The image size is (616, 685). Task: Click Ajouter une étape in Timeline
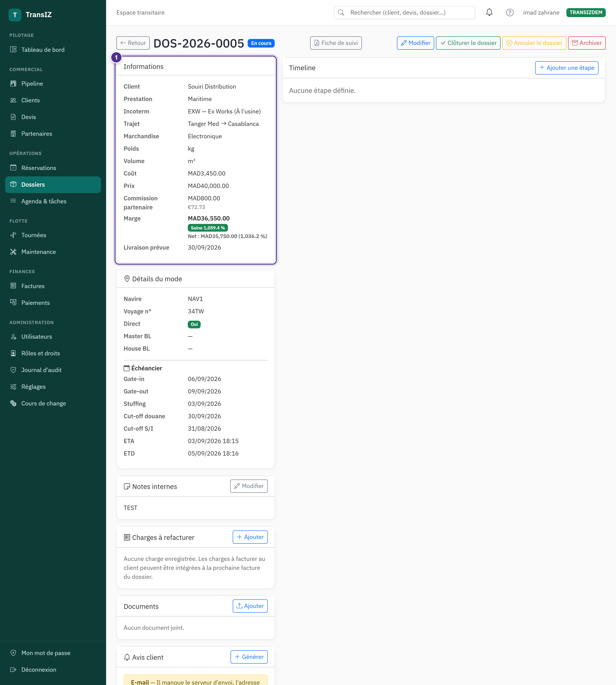pyautogui.click(x=567, y=68)
